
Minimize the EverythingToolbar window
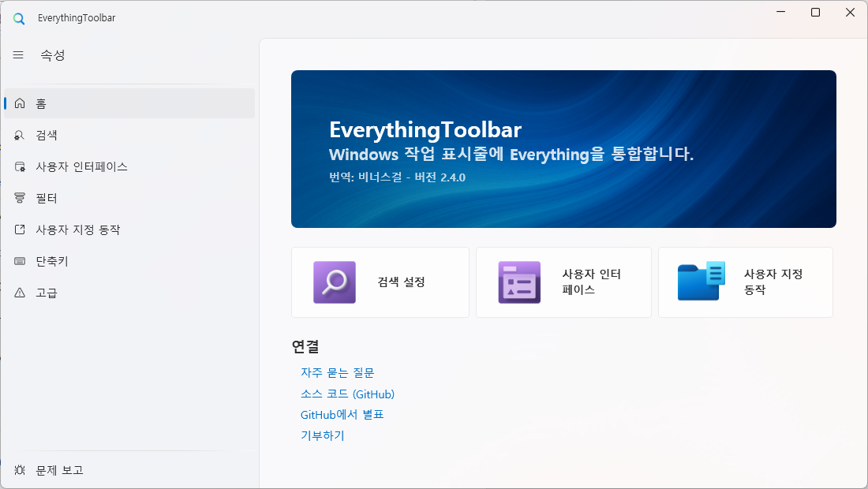[780, 12]
